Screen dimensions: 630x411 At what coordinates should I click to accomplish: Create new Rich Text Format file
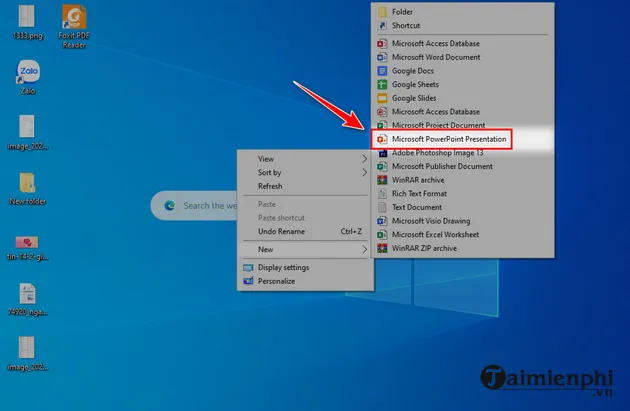click(463, 194)
